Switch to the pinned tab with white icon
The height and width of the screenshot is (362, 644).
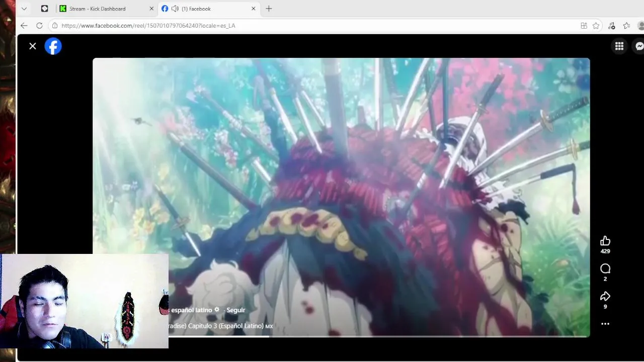[44, 9]
